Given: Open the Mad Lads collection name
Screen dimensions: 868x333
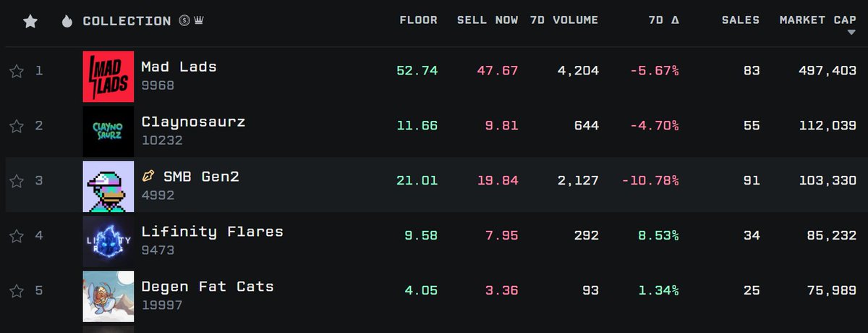Looking at the screenshot, I should pos(179,67).
